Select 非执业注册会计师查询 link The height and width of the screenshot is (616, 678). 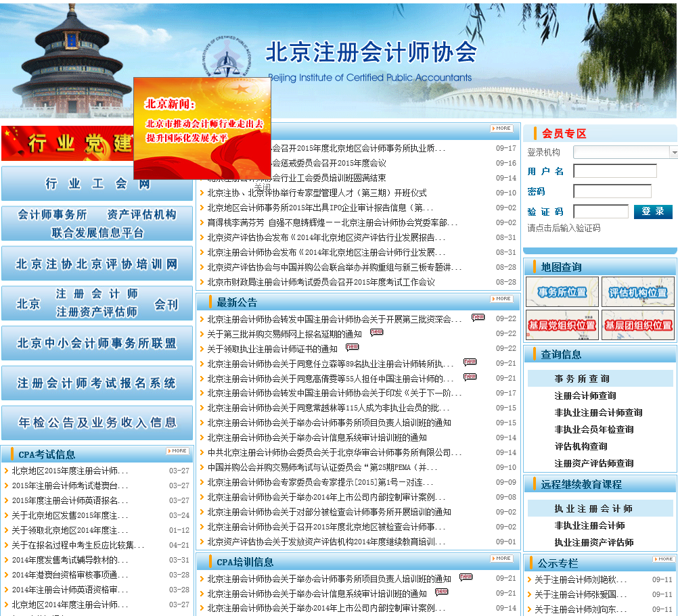point(598,412)
